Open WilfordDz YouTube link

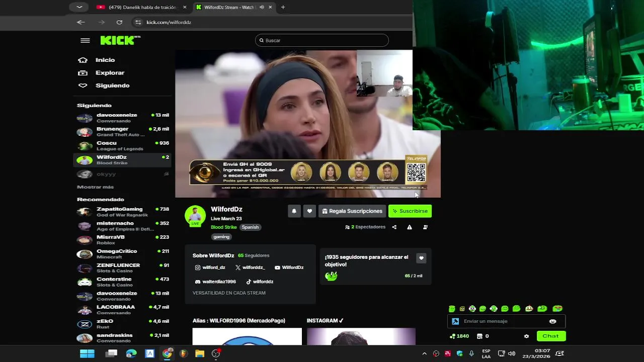click(289, 267)
